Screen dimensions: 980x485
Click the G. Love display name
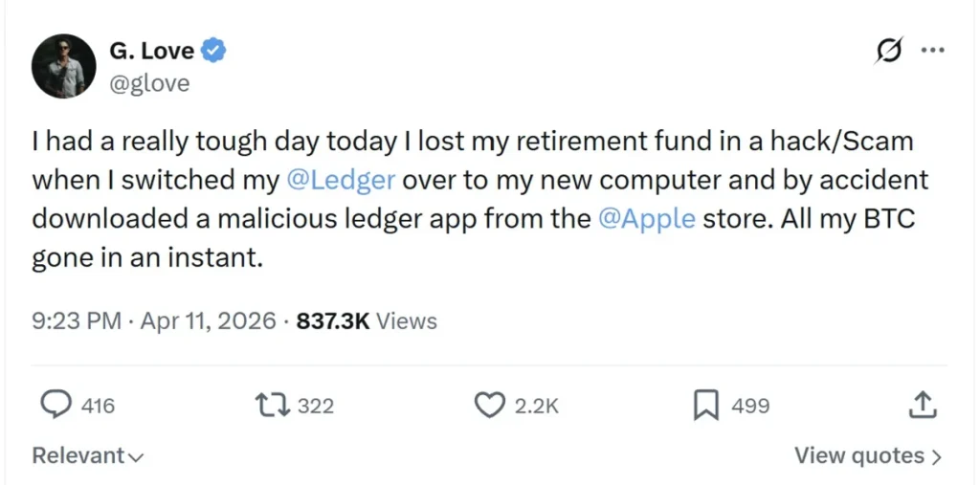[x=151, y=51]
